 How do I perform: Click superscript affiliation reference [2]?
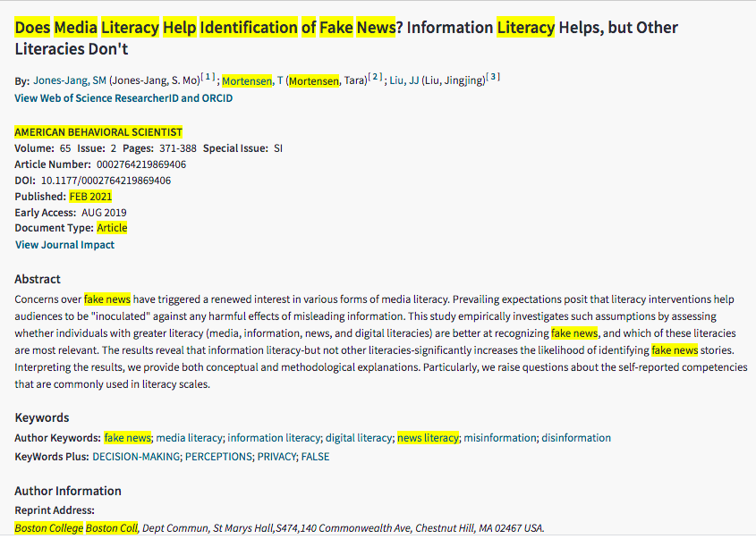click(x=376, y=78)
